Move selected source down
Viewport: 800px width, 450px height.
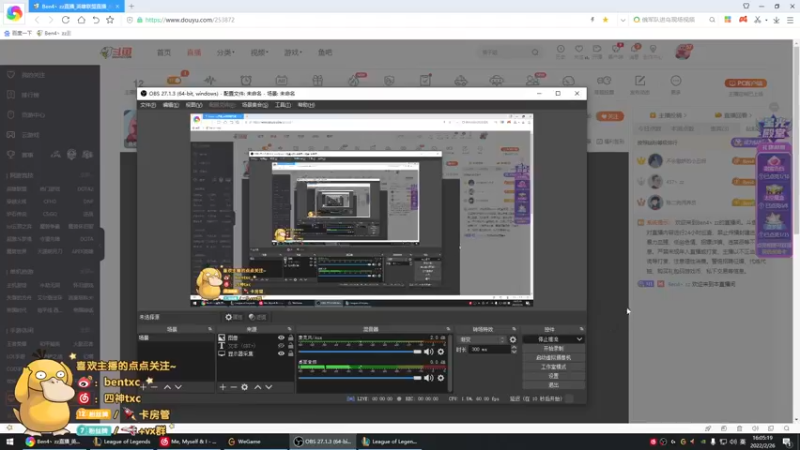269,387
